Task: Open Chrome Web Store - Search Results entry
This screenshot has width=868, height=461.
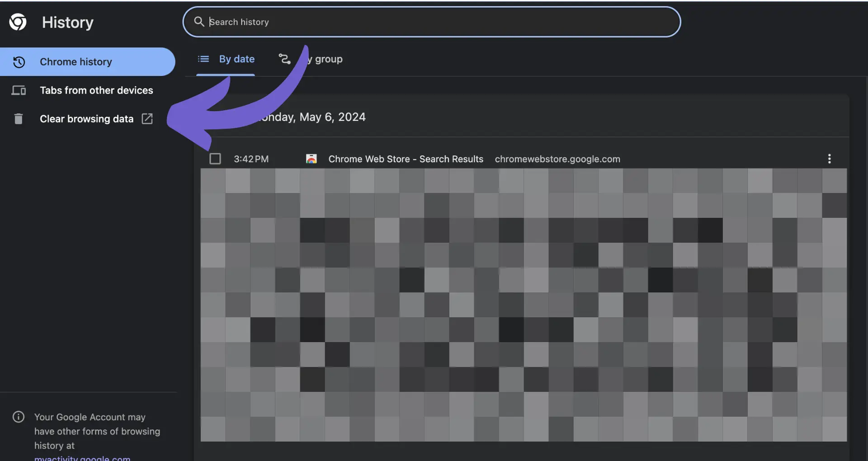Action: (406, 159)
